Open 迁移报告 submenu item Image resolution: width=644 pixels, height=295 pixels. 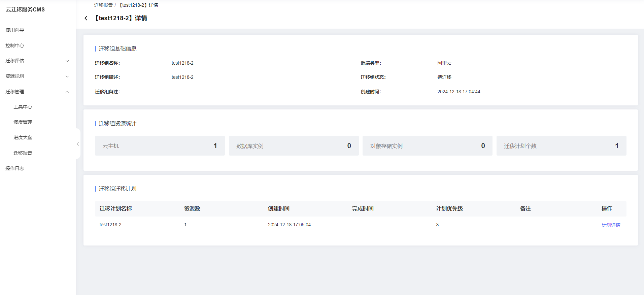(23, 153)
